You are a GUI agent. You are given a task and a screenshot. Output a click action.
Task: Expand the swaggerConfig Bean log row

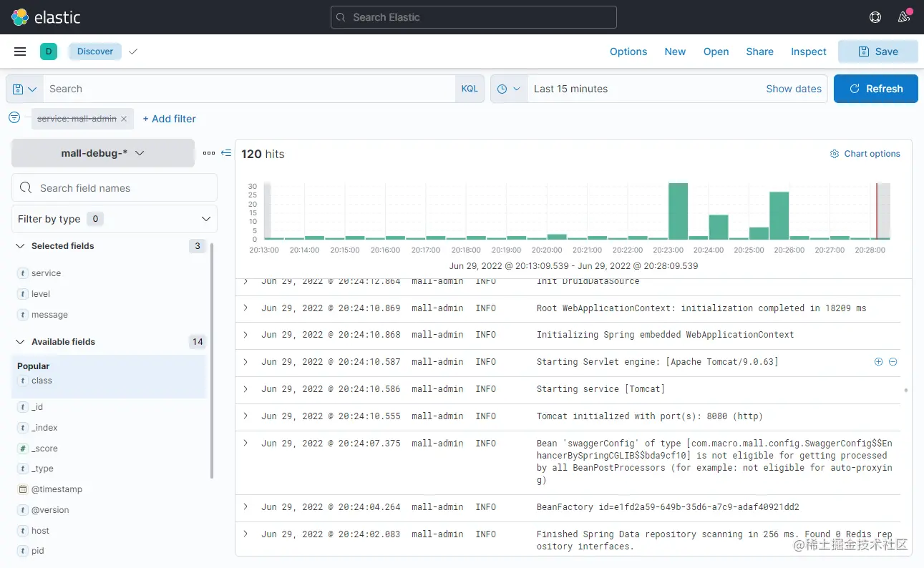(245, 443)
